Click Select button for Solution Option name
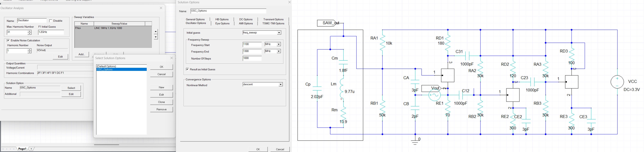Image resolution: width=644 pixels, height=152 pixels. pyautogui.click(x=71, y=88)
